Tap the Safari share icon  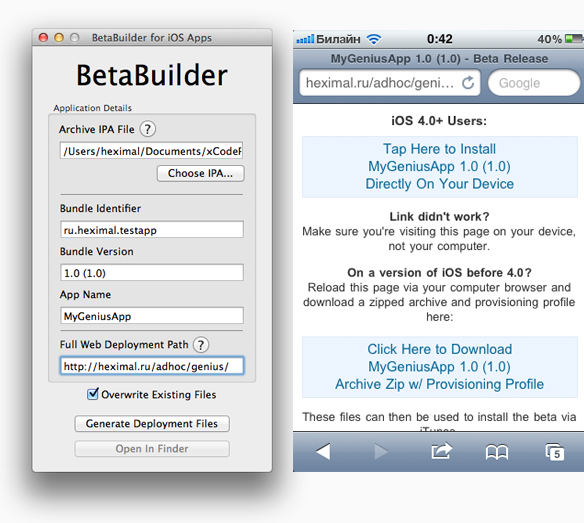point(441,451)
